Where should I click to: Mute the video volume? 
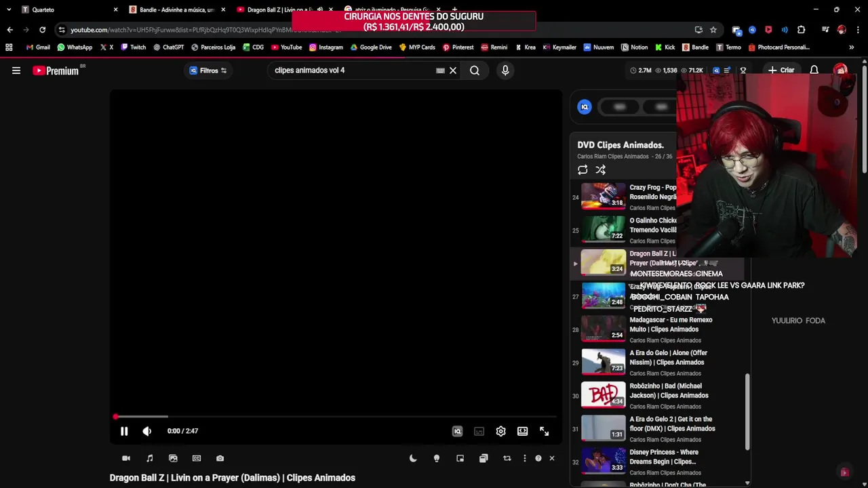pos(147,431)
